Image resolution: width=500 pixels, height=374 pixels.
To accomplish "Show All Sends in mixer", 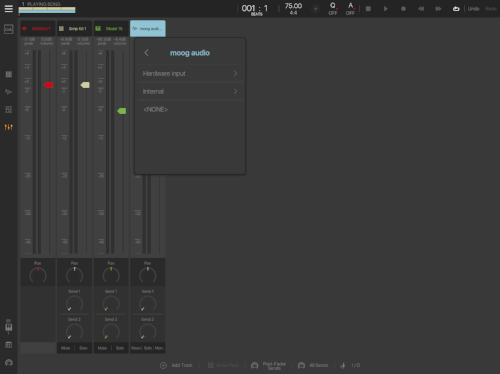I will 313,365.
